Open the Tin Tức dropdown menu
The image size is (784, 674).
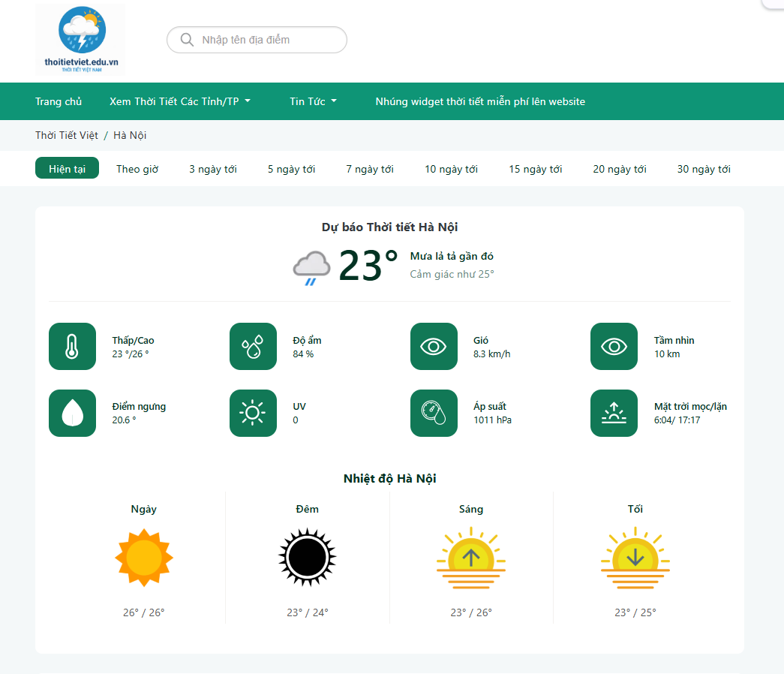point(314,101)
